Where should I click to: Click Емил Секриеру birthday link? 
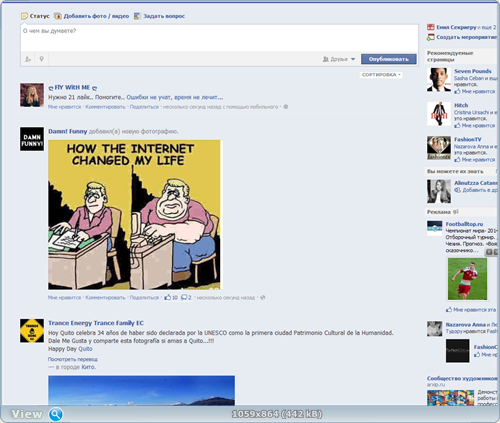(456, 27)
